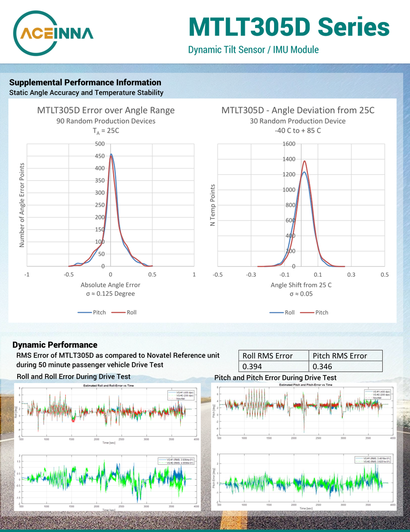Image resolution: width=410 pixels, height=532 pixels.
Task: Click '-40 C to + 85 C' text
Action: pyautogui.click(x=298, y=131)
